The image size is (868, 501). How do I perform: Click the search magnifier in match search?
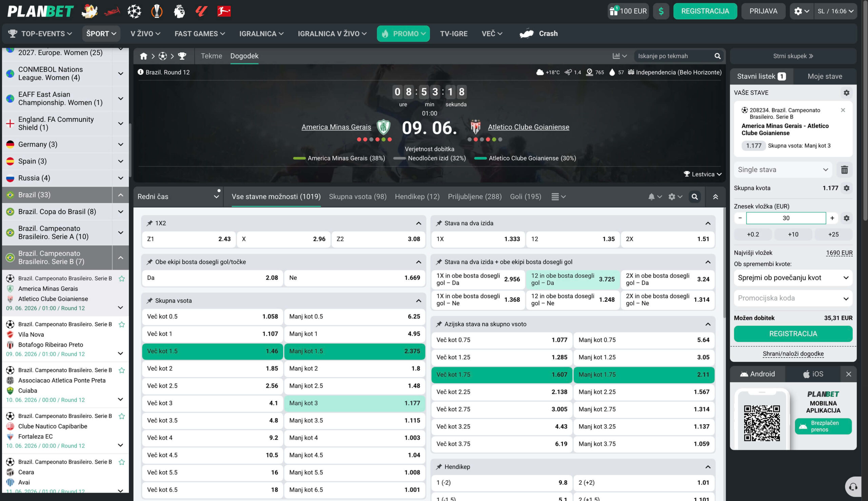(717, 56)
